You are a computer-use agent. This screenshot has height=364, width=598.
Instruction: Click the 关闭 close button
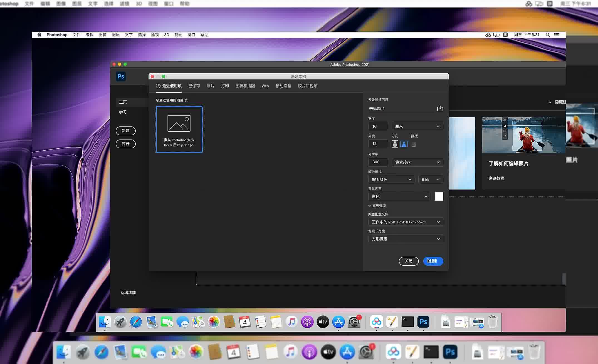pyautogui.click(x=408, y=261)
